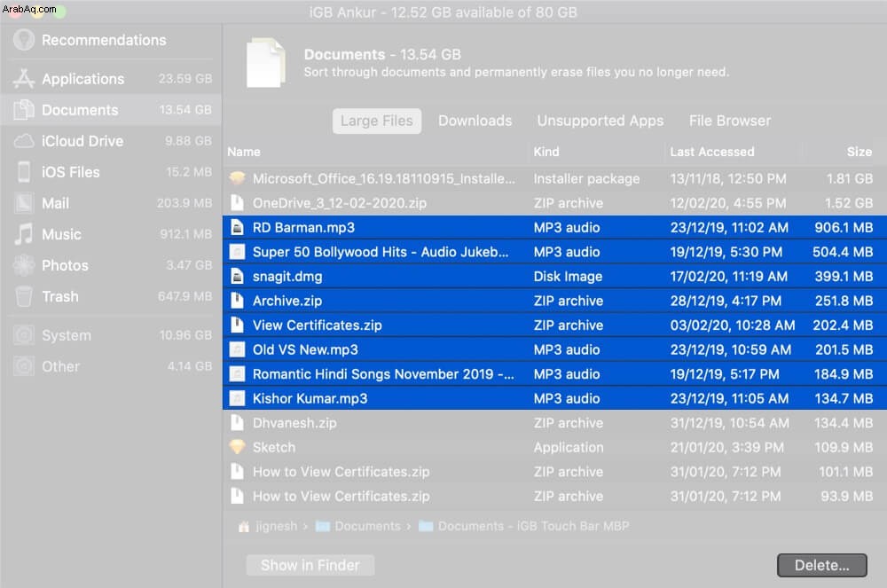The image size is (887, 588).
Task: Click the iGB Touch Bar MBP folder icon
Action: point(426,527)
